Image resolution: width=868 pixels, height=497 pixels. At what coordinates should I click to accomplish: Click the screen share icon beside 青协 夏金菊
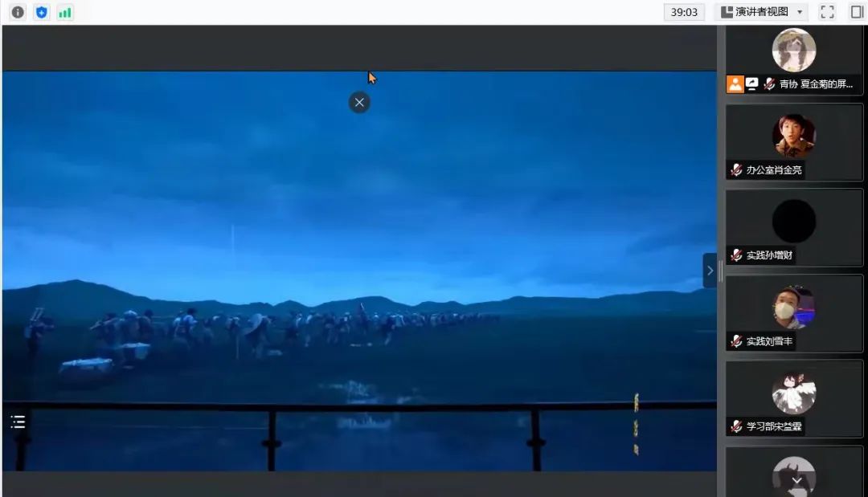coord(752,84)
